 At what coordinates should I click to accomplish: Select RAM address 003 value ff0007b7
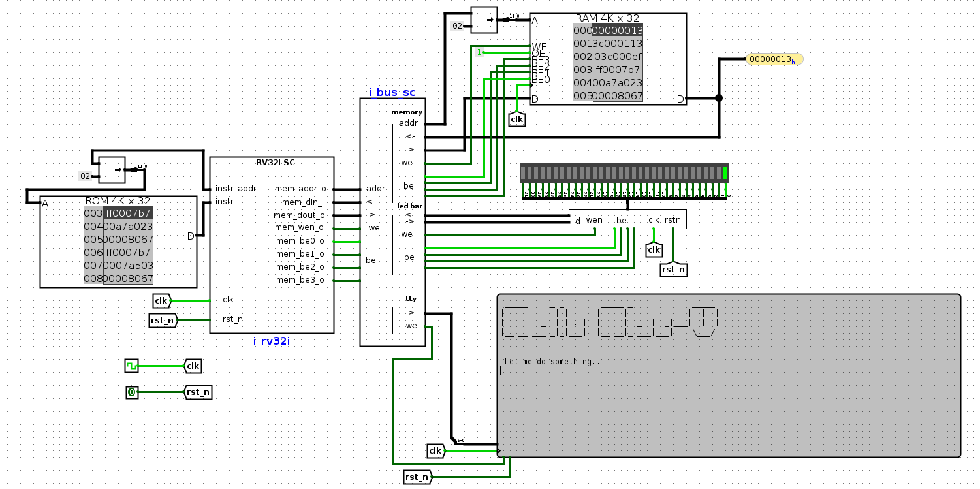click(x=618, y=70)
